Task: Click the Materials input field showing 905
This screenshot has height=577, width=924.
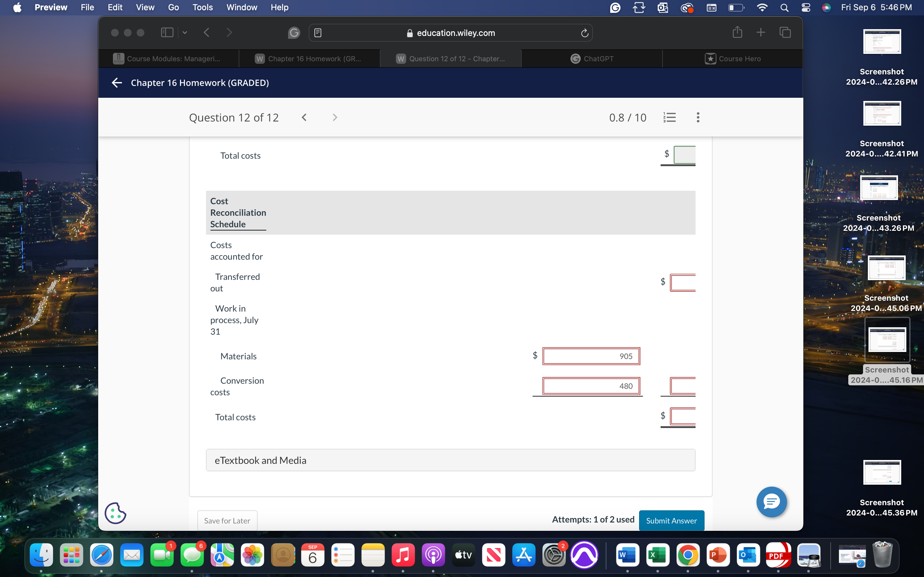Action: [591, 356]
